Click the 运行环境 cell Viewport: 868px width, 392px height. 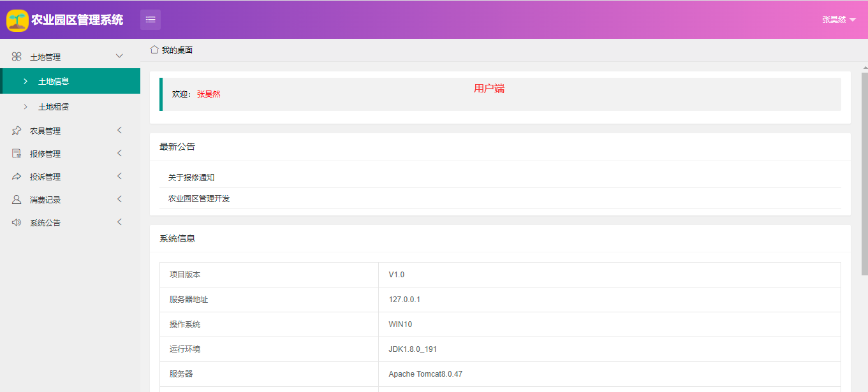pos(269,349)
